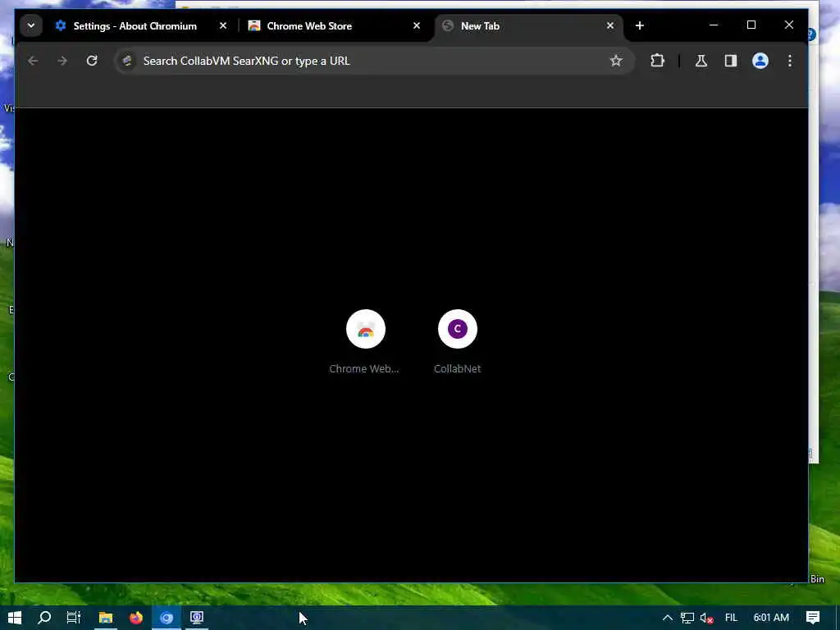The width and height of the screenshot is (840, 630).
Task: Bookmark this tab with star icon
Action: [616, 61]
